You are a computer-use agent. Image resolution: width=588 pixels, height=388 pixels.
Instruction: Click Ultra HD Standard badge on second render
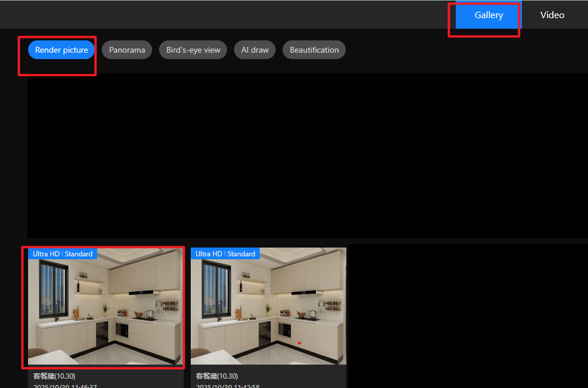(225, 254)
